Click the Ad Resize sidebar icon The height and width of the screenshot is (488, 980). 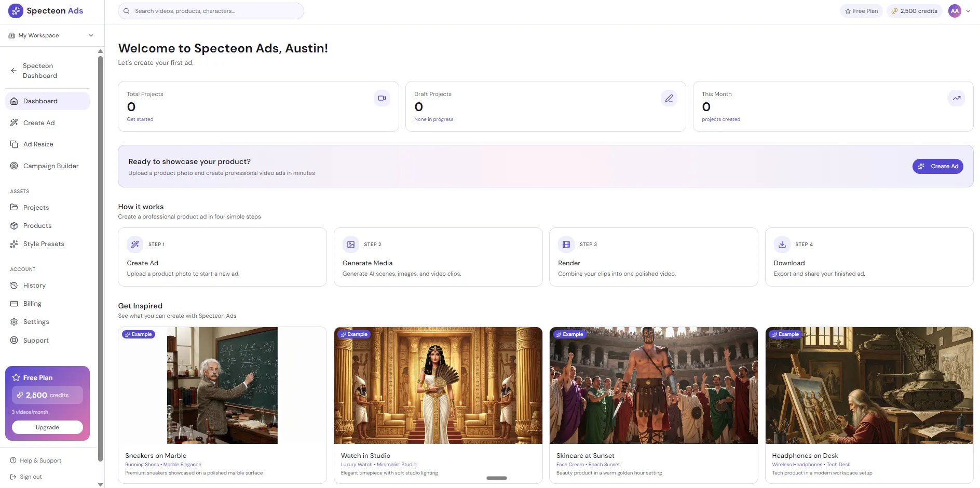pyautogui.click(x=14, y=144)
